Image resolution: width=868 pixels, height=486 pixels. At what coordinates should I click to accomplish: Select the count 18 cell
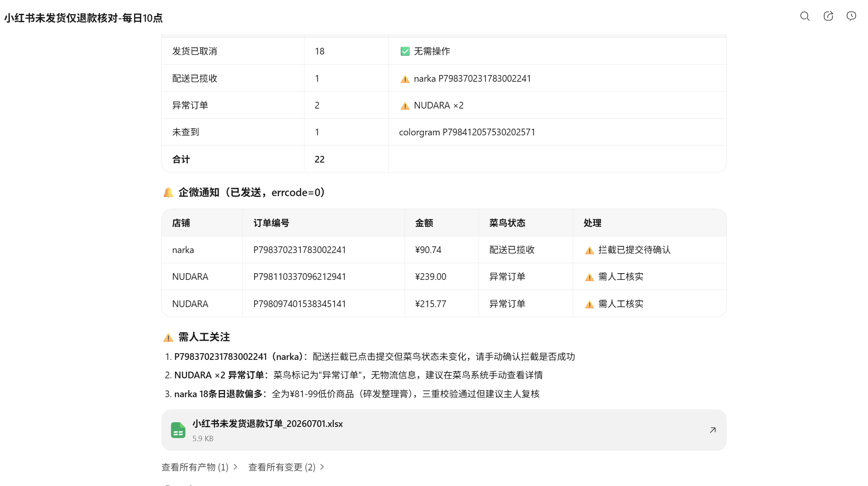319,51
